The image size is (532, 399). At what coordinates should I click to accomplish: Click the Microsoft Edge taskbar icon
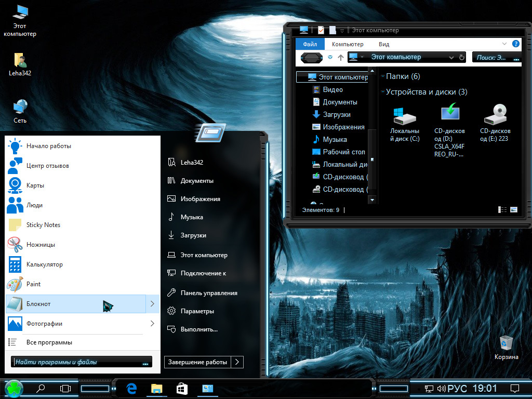click(131, 389)
